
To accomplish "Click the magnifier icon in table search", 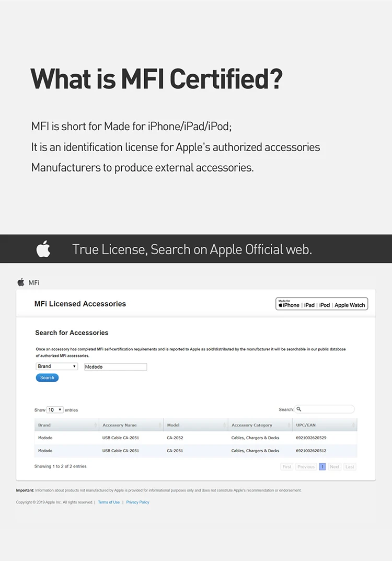I will pos(299,409).
